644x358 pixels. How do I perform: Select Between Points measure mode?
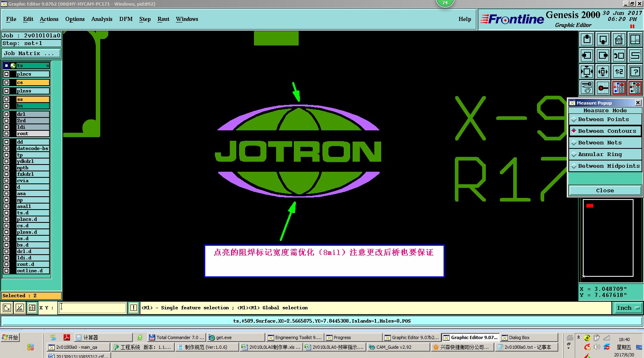(x=605, y=119)
